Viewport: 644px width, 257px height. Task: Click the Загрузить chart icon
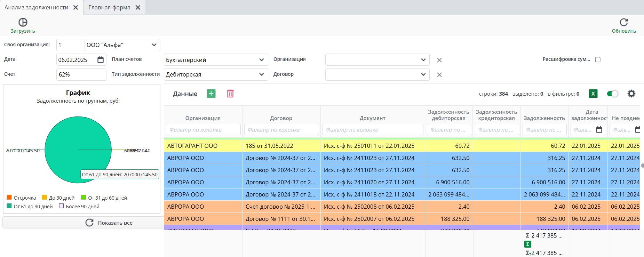click(23, 22)
